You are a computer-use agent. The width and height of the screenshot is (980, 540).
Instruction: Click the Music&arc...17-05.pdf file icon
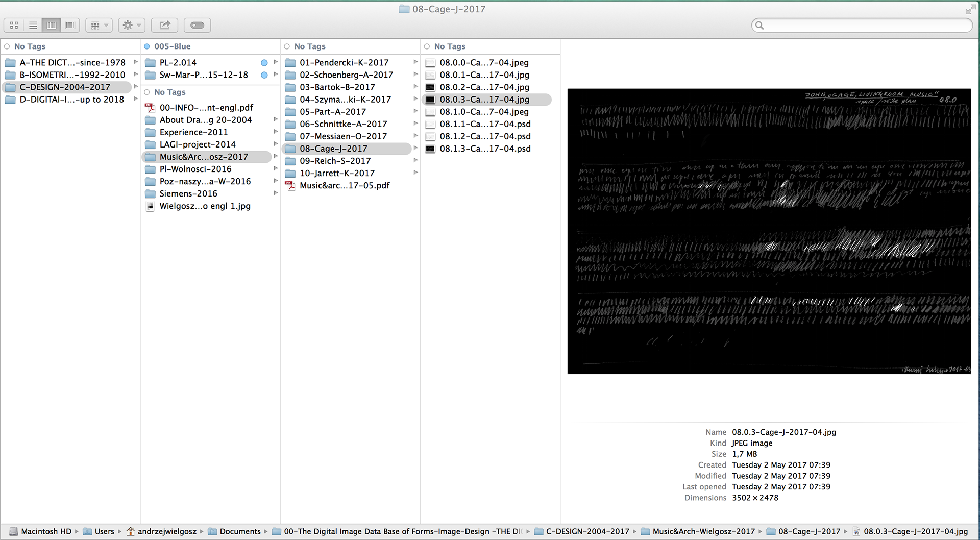coord(290,186)
